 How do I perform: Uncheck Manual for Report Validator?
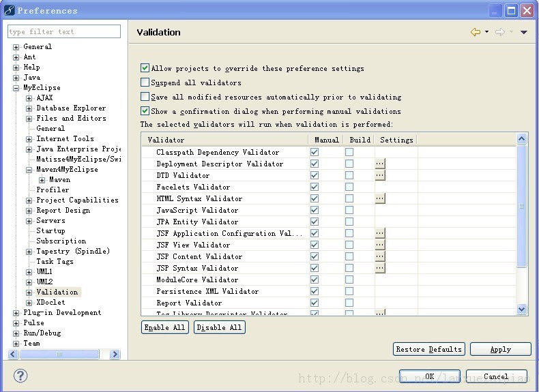point(314,303)
